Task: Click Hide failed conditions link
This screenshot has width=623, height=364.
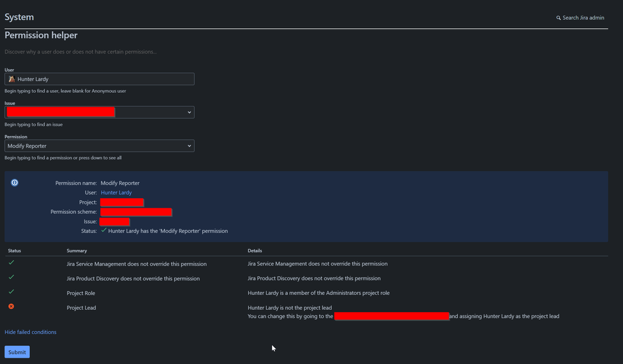Action: (31, 332)
